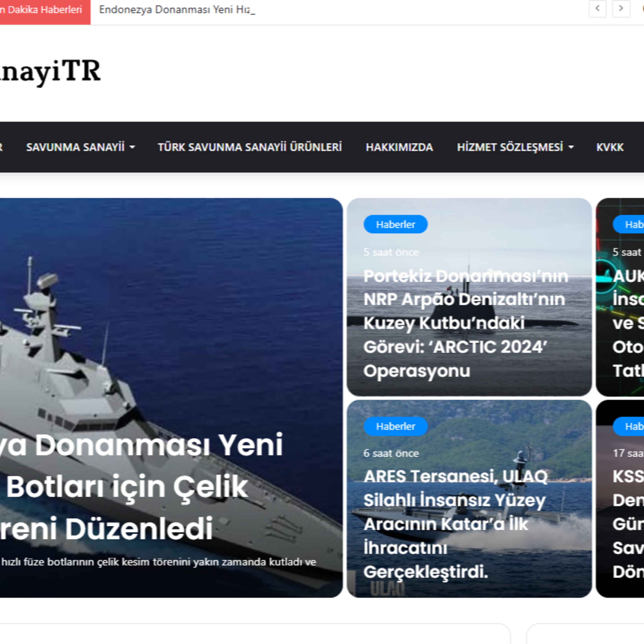Open ARES Tersanesi ULAQ article
The image size is (644, 644).
click(x=455, y=524)
